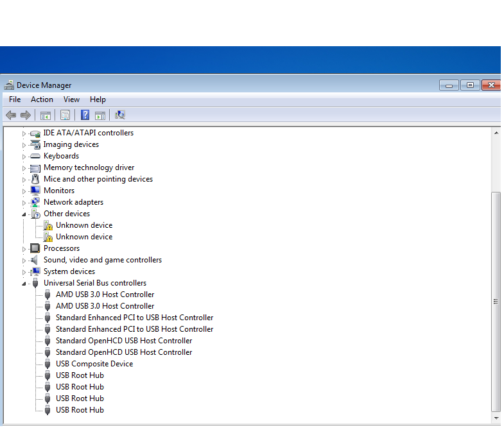504x428 pixels.
Task: Click the Monitors category icon
Action: point(35,191)
